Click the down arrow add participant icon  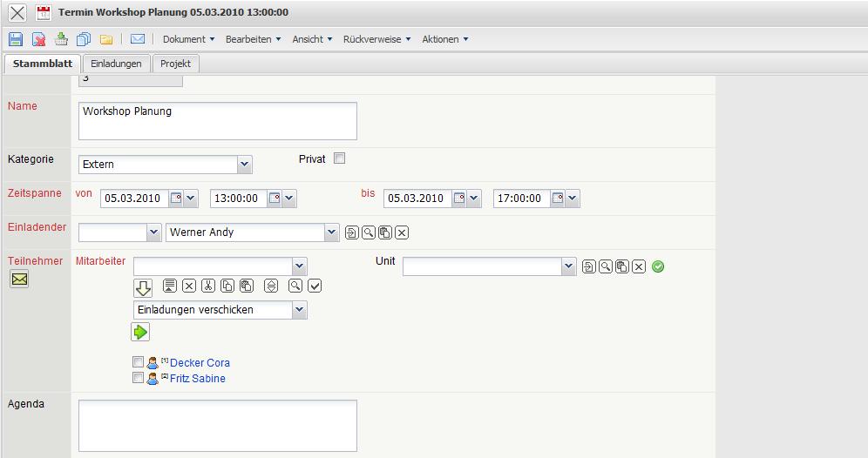click(x=143, y=287)
